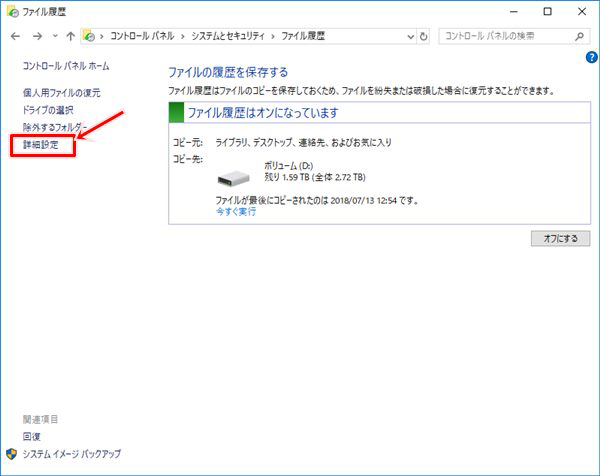Screen dimensions: 600x476
Task: Open 除外するフォルダー link
Action: (x=55, y=127)
